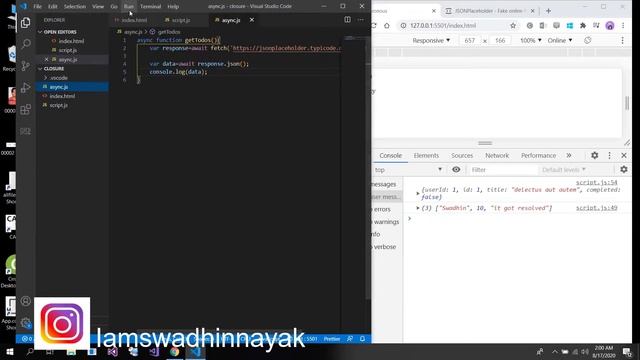Open the Chrome extensions puzzle icon
Image resolution: width=640 pixels, height=360 pixels.
[x=583, y=25]
